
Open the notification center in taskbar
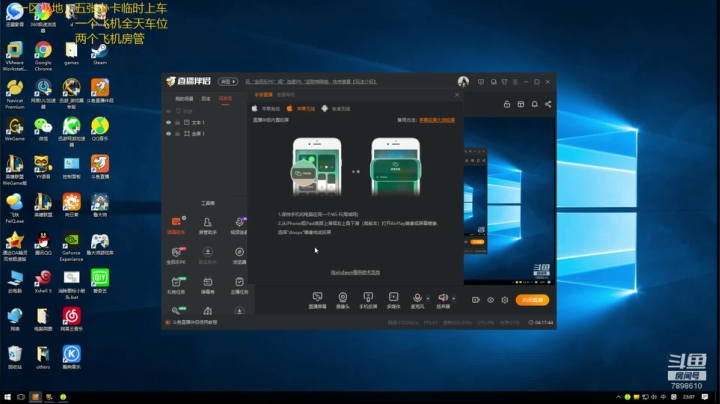[705, 397]
